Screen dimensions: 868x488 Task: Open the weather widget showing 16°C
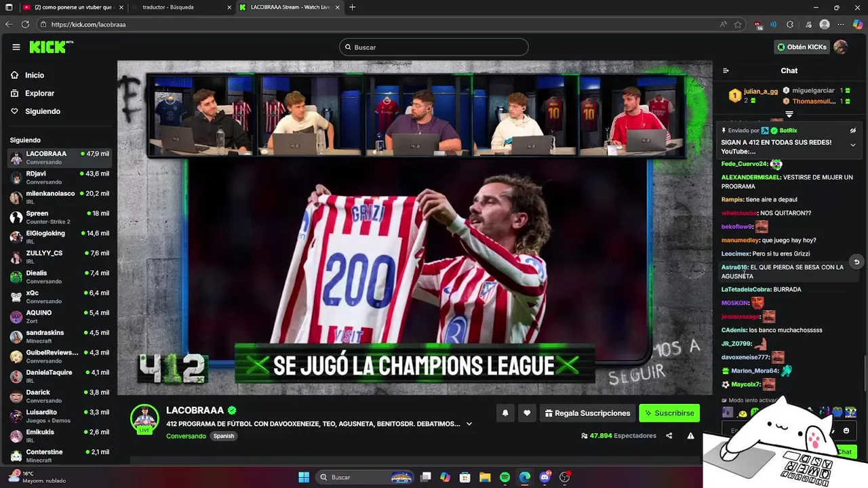click(x=37, y=477)
